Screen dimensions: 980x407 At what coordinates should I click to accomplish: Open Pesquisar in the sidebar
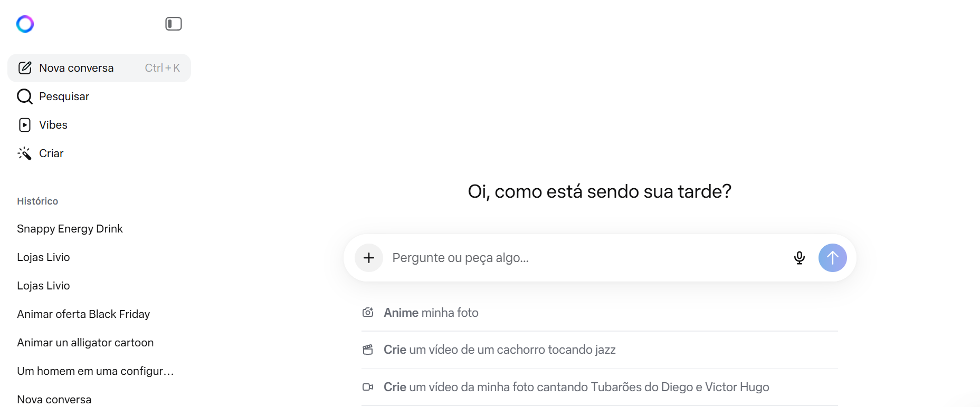tap(64, 96)
